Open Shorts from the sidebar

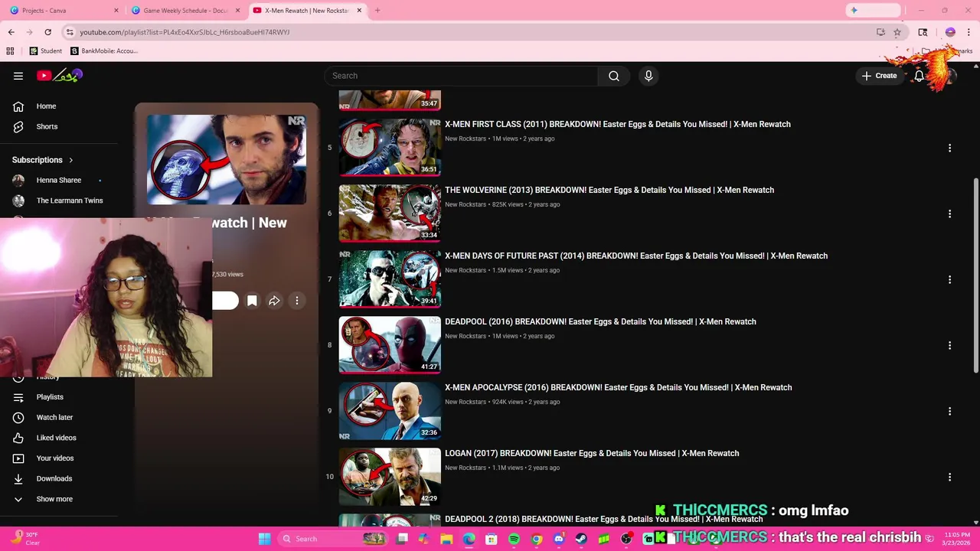47,126
